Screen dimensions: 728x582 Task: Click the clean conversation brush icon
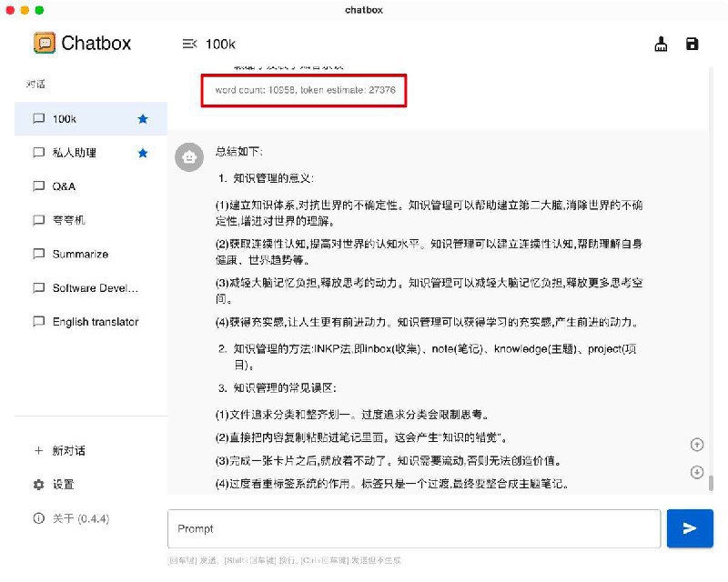click(661, 44)
